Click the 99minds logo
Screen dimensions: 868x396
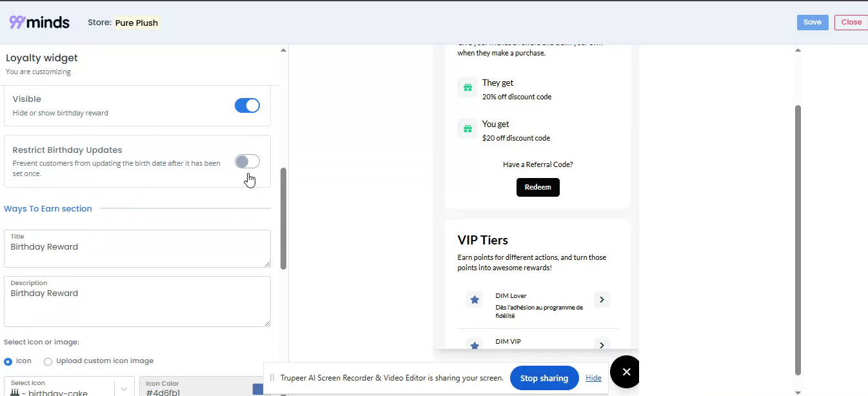[39, 22]
